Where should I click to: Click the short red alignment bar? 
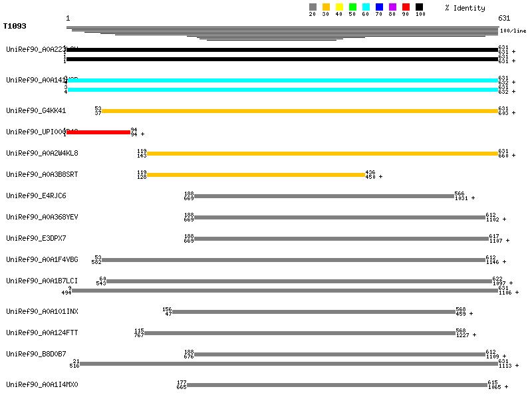98,132
